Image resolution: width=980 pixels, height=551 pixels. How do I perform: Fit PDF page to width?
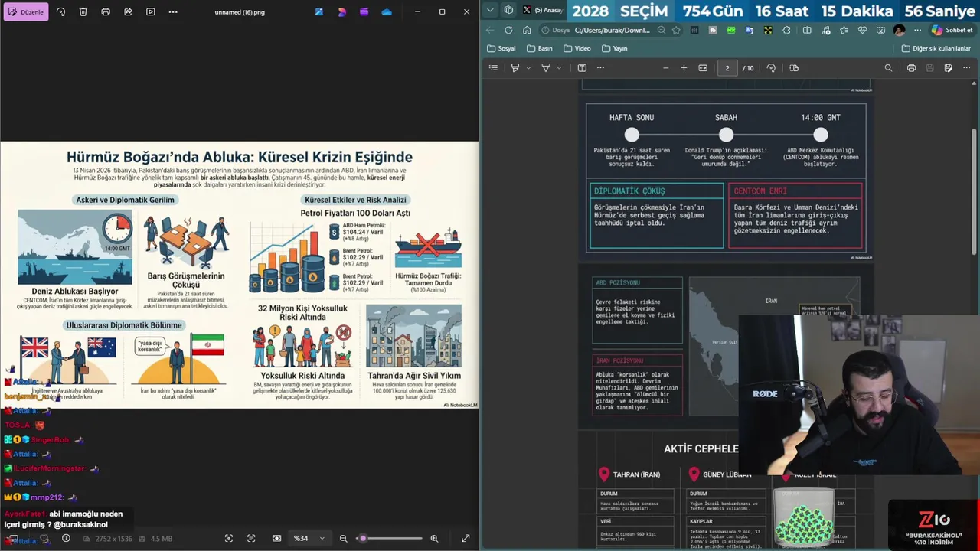(703, 68)
